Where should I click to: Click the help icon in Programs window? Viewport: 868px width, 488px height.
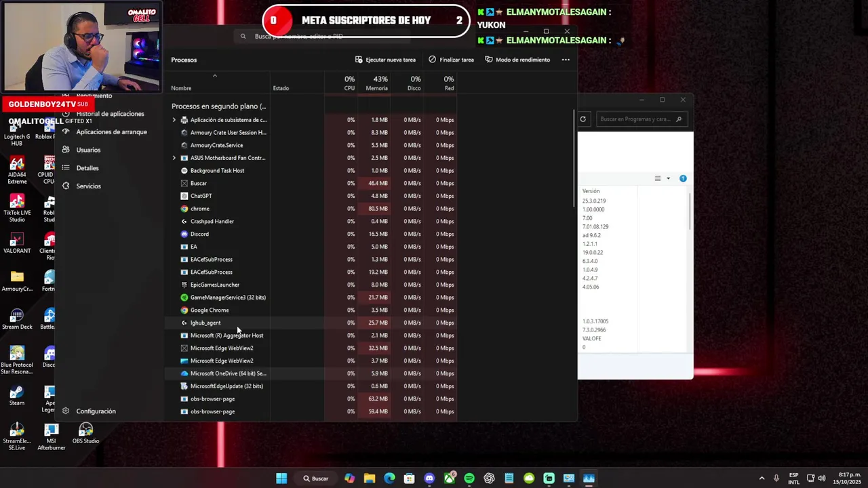coord(683,178)
